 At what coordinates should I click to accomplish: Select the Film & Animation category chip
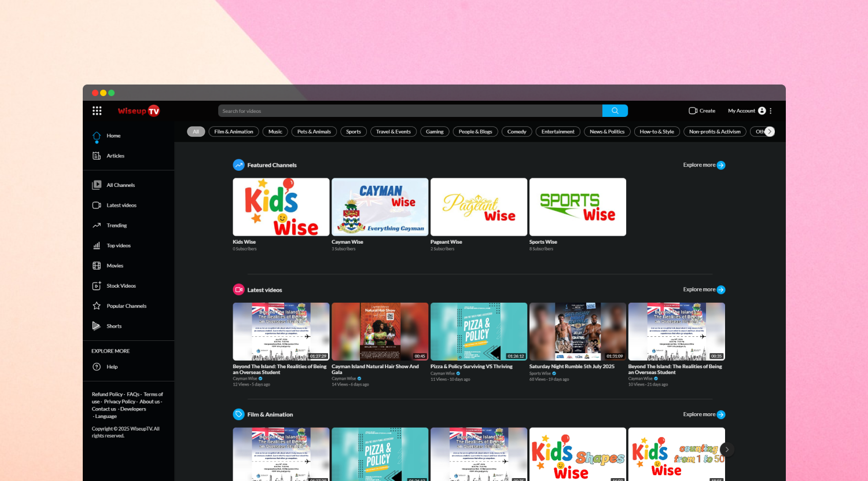click(234, 132)
